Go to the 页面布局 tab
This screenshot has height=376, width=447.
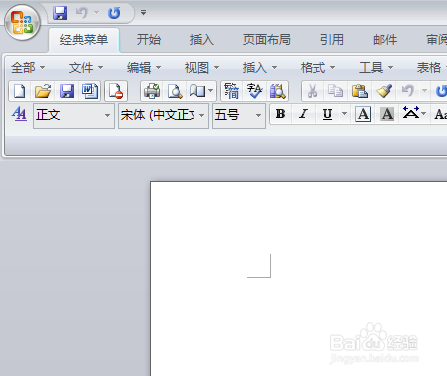point(267,40)
